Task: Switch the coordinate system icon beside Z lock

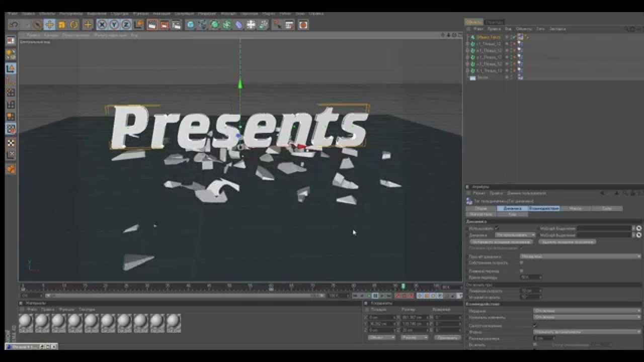Action: tap(138, 25)
